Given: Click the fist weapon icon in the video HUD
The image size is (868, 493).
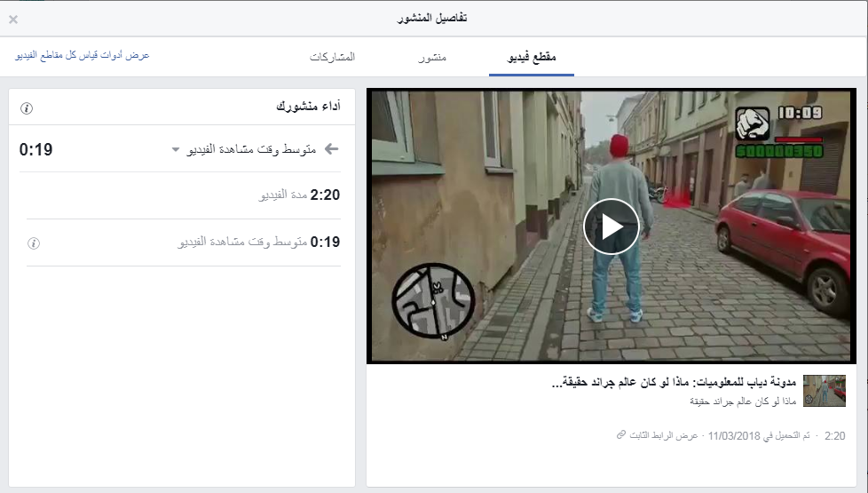Looking at the screenshot, I should (x=753, y=123).
